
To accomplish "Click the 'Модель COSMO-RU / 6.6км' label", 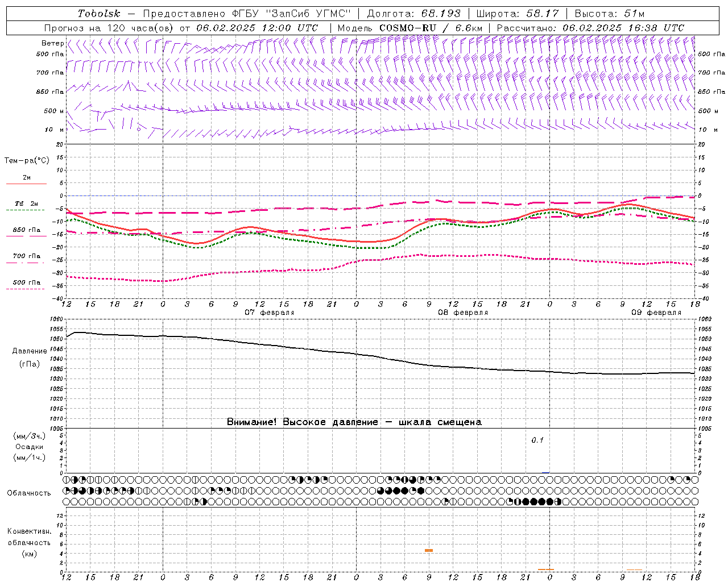I will 410,28.
